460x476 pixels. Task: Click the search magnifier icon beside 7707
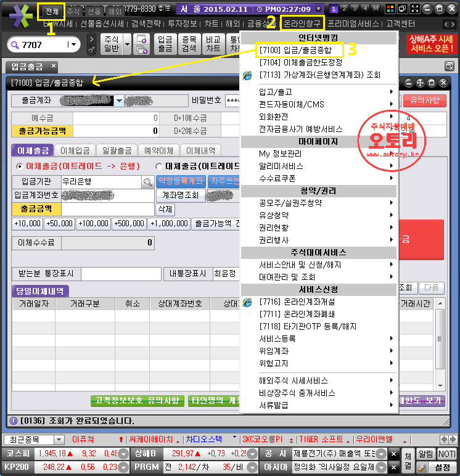[15, 45]
